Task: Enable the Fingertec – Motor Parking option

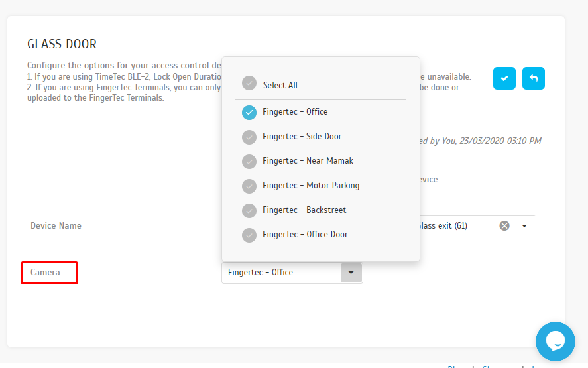Action: (249, 186)
